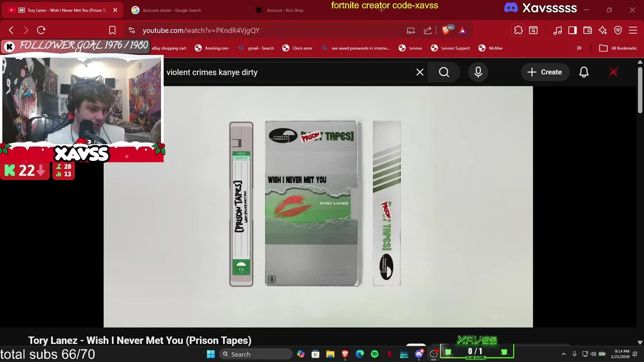
Task: Click the YouTube Create button
Action: pos(544,72)
